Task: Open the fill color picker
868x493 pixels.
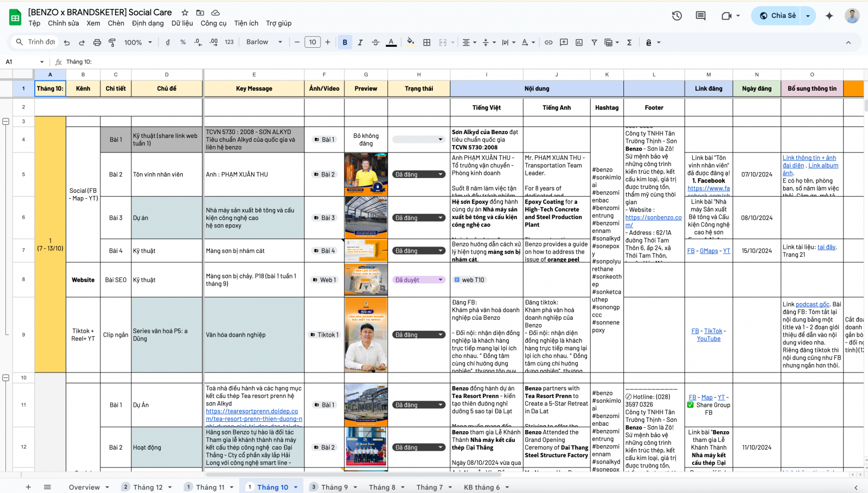Action: 410,42
